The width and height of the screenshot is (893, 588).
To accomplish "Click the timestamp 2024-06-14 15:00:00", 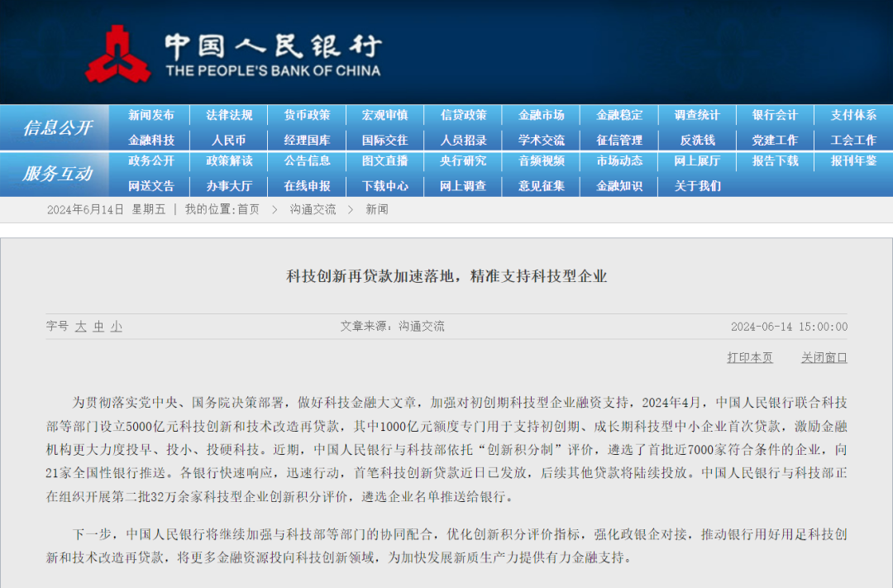I will tap(790, 327).
